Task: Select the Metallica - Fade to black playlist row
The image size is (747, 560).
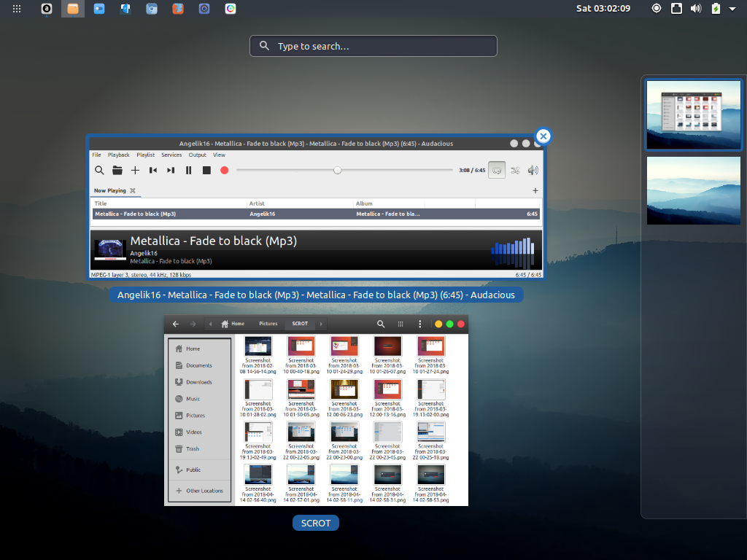Action: pos(317,214)
